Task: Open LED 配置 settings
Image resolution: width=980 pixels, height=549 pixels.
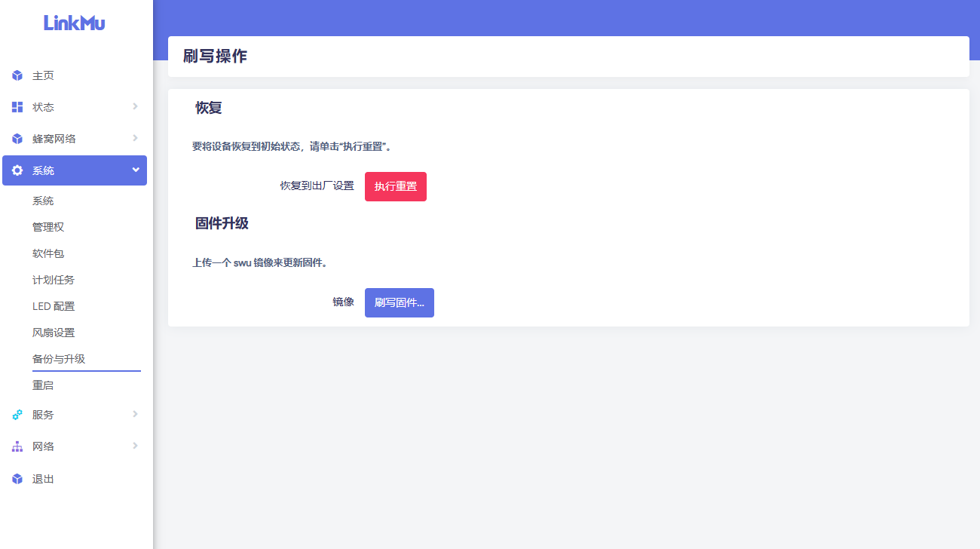Action: coord(54,306)
